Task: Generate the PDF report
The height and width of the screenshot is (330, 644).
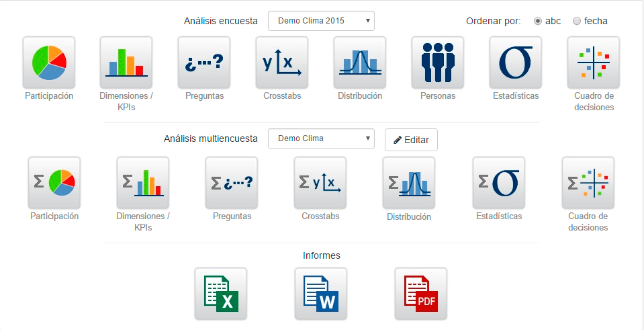Action: [x=421, y=294]
